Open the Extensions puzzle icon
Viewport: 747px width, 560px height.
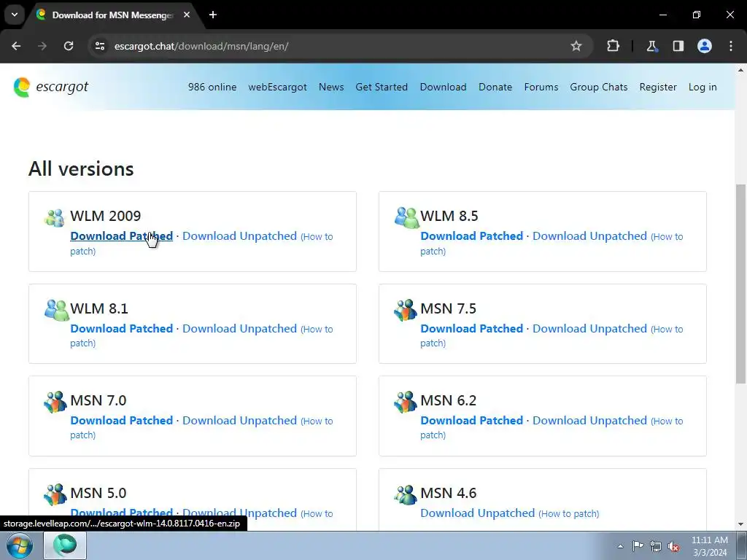pos(613,46)
